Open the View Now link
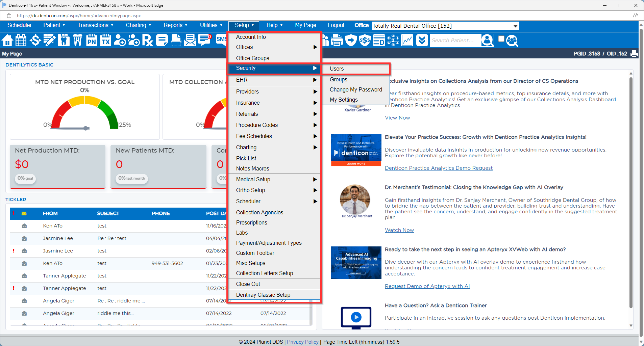The height and width of the screenshot is (346, 644). click(397, 118)
